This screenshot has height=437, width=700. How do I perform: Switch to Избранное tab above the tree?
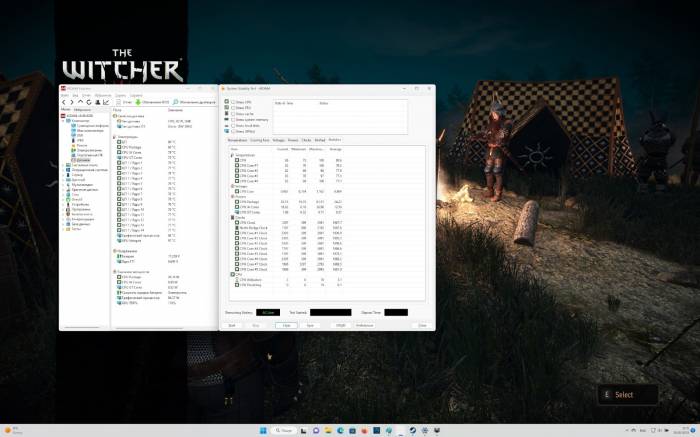(x=83, y=109)
